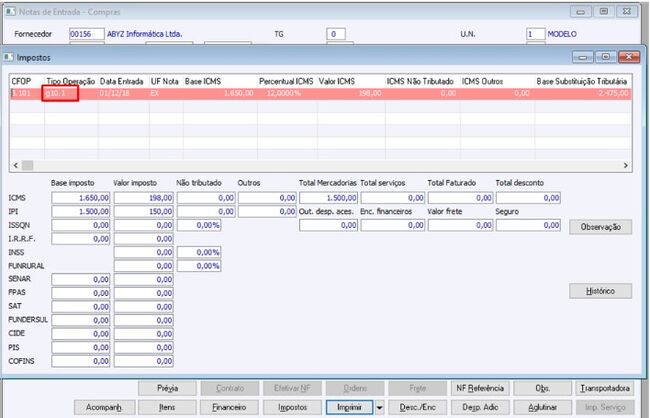Click the IPI Valor imposto field
Screen dimensions: 650x418
pyautogui.click(x=143, y=211)
